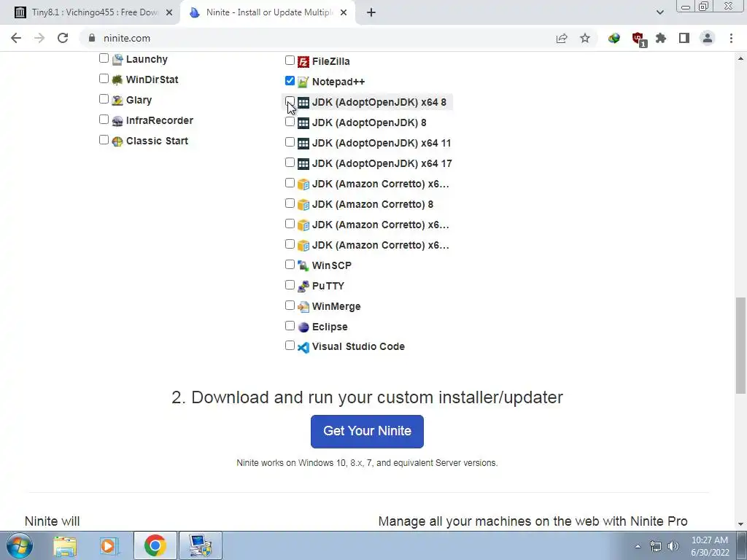
Task: Check the PuTTY checkbox
Action: tap(290, 285)
